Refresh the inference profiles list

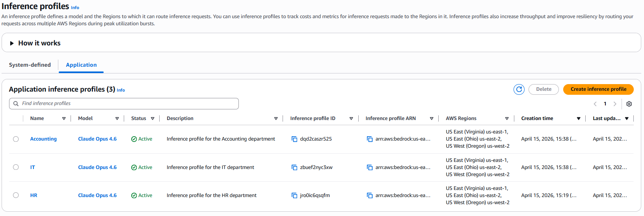pyautogui.click(x=519, y=89)
